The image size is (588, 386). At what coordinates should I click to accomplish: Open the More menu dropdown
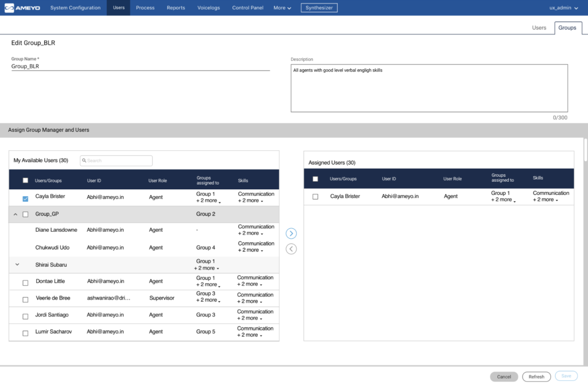(282, 8)
